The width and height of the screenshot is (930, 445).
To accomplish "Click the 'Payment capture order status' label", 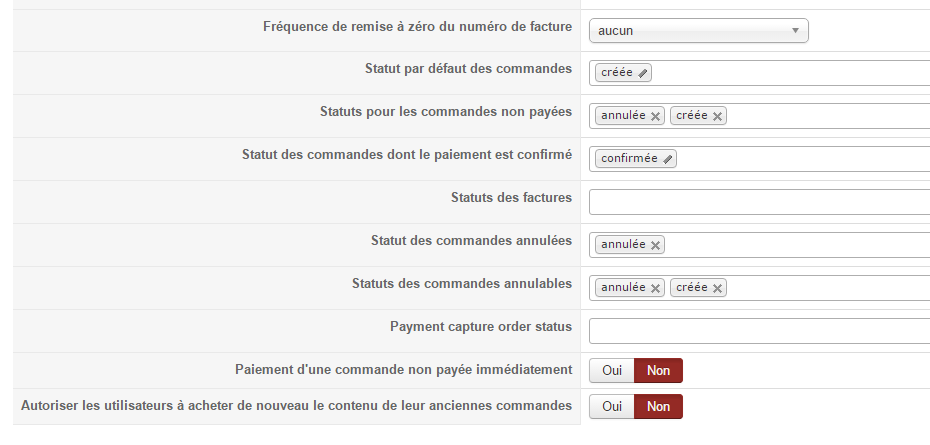I will [x=480, y=327].
